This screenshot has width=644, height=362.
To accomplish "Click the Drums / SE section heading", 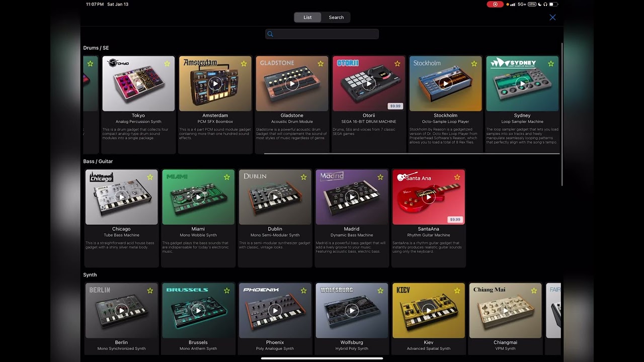I will (96, 48).
